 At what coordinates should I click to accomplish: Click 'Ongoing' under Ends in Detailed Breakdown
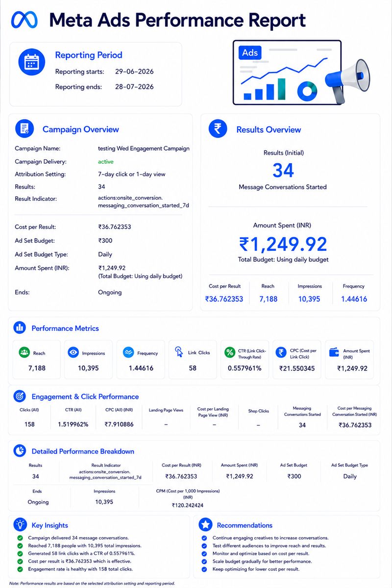pyautogui.click(x=38, y=502)
